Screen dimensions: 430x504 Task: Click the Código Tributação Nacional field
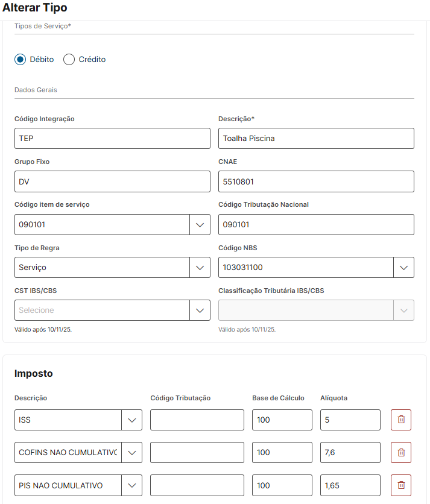coord(316,225)
